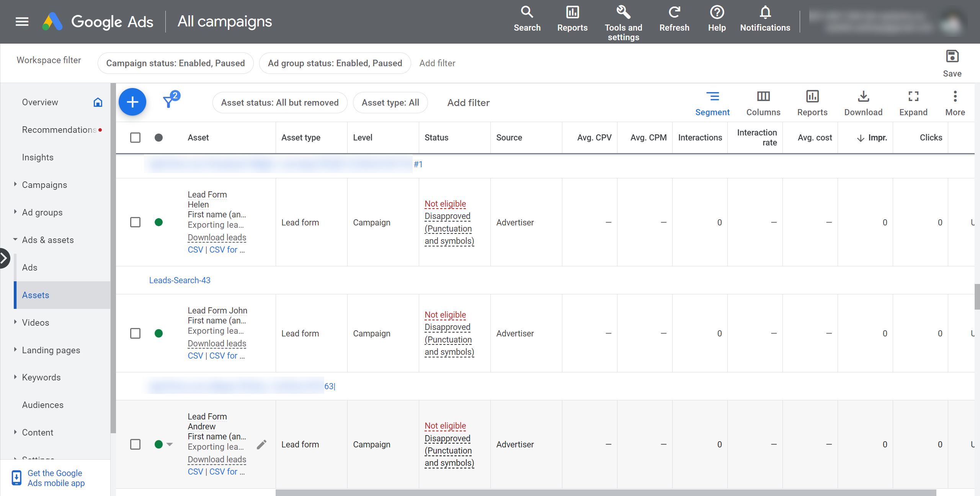Toggle checkbox for Lead Form Andrew row
This screenshot has height=496, width=980.
(136, 443)
